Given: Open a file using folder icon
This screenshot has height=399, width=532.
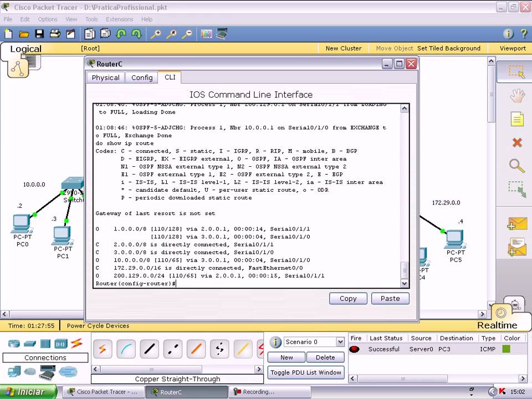Looking at the screenshot, I should pyautogui.click(x=24, y=34).
